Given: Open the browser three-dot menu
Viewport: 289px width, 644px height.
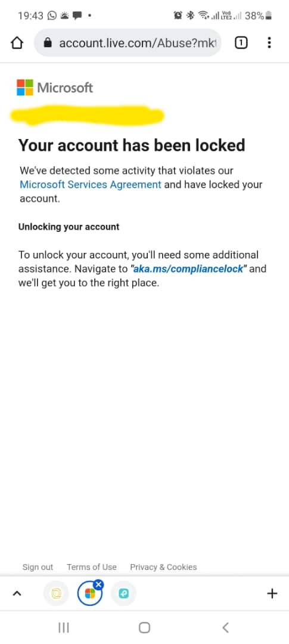Looking at the screenshot, I should point(269,42).
